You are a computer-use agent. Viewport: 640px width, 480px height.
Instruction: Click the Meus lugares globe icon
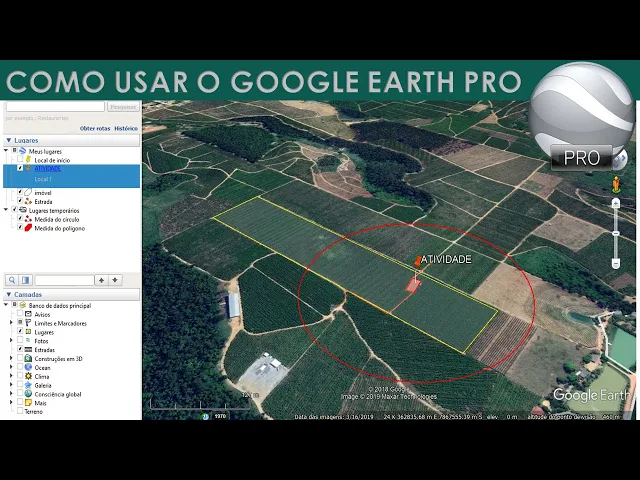tap(23, 151)
